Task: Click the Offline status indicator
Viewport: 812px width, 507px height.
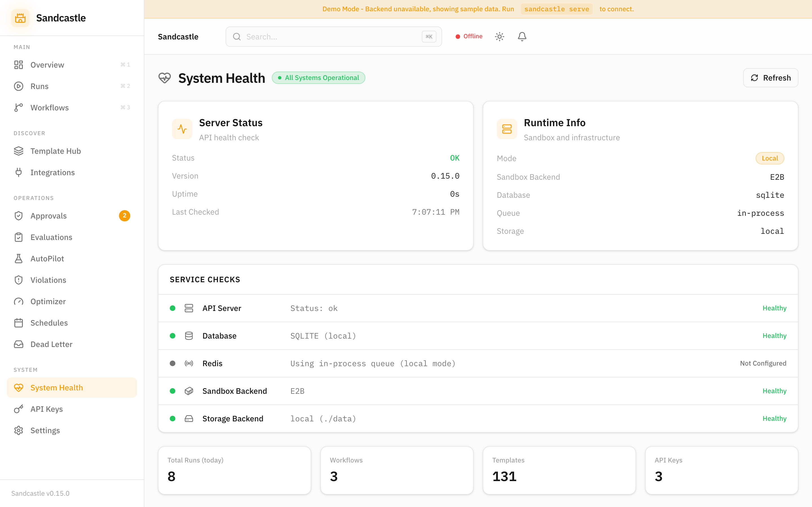Action: point(469,36)
